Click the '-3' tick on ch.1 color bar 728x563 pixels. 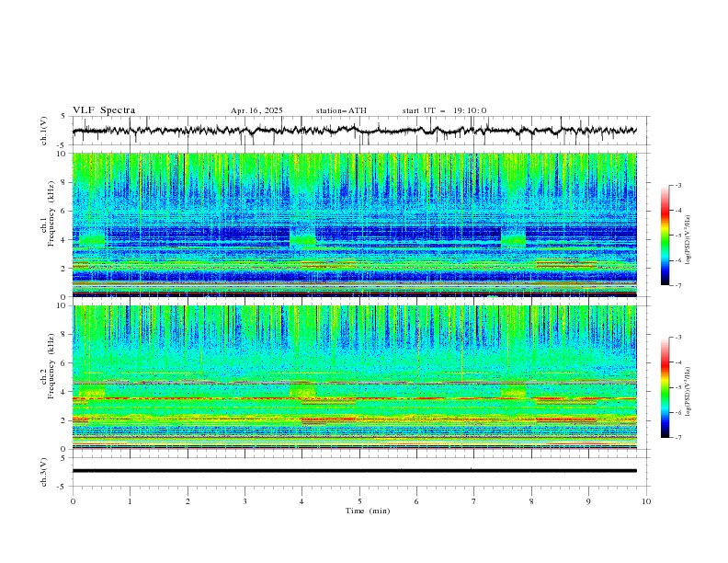[x=678, y=185]
